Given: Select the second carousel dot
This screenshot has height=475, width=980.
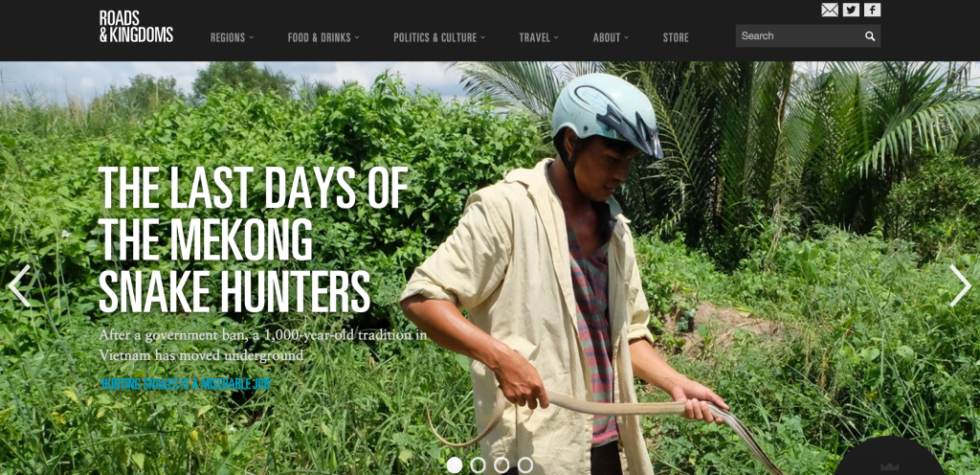Looking at the screenshot, I should 479,465.
